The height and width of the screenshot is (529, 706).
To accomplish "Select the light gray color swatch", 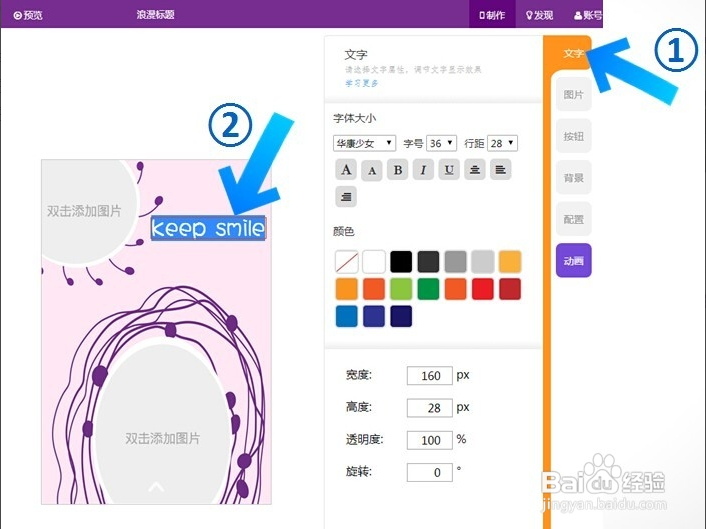I will pos(483,262).
